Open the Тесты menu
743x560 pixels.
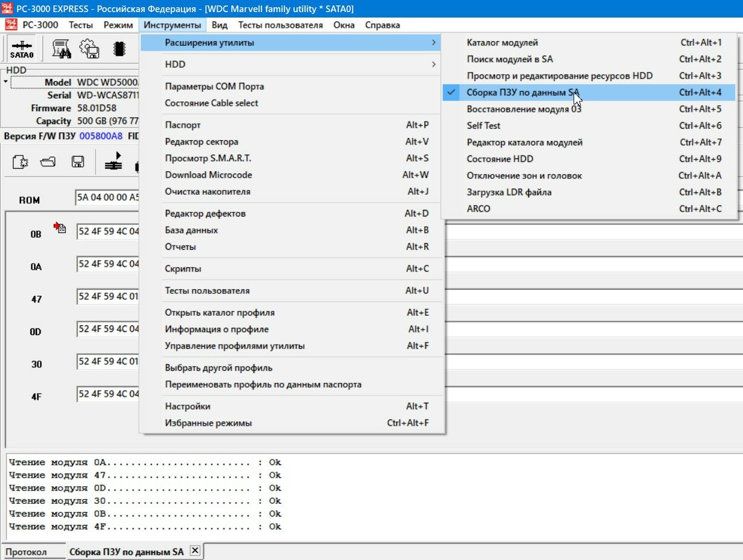point(81,25)
